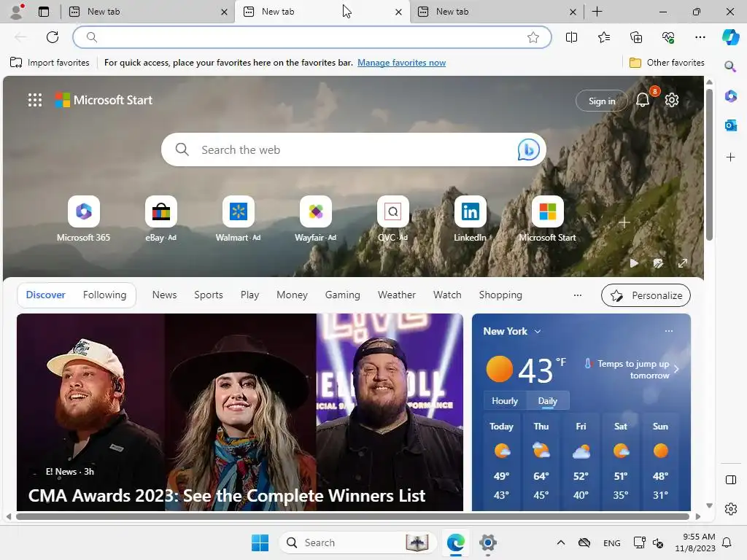This screenshot has width=747, height=560.
Task: Switch weather view to Hourly
Action: point(505,401)
